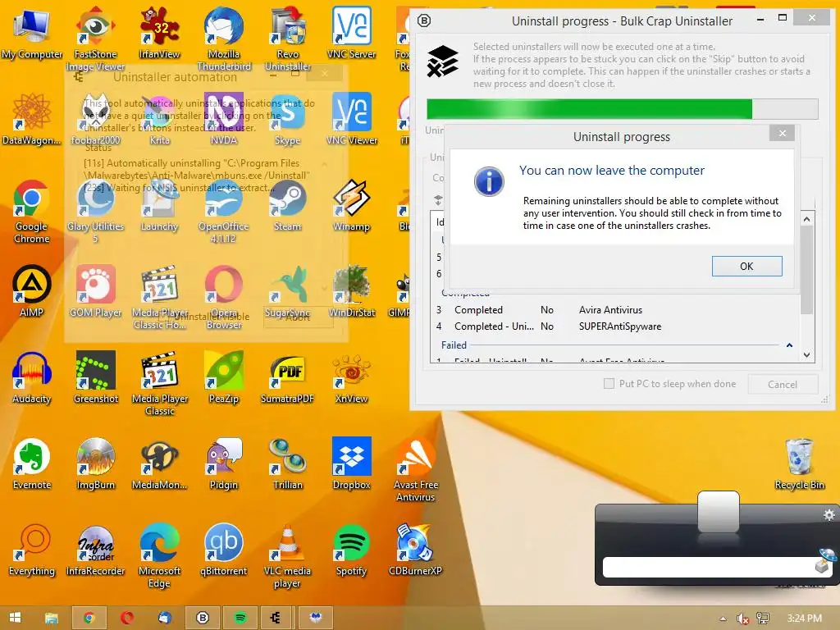Click the Cancel button in Bulk Crap Uninstaller
The image size is (840, 630).
point(782,384)
